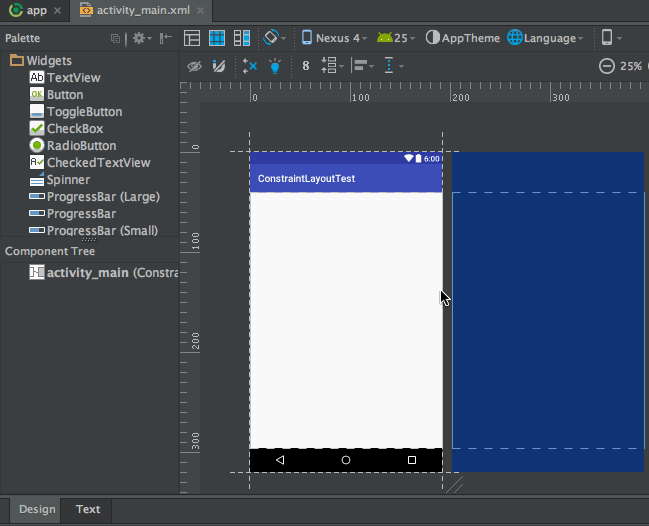Open the AppTheme theme selector
Screen dimensions: 649x526
(x=462, y=38)
